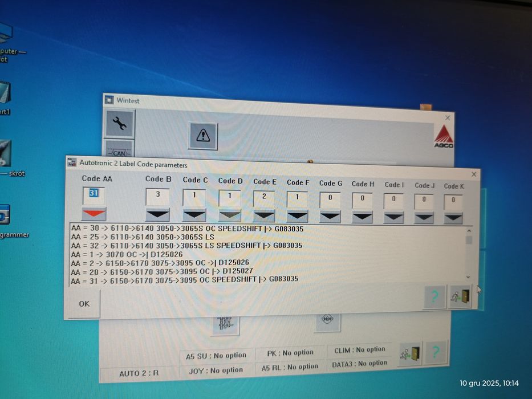Viewport: 532px width, 399px height.
Task: Click the Code D value field
Action: (x=230, y=198)
